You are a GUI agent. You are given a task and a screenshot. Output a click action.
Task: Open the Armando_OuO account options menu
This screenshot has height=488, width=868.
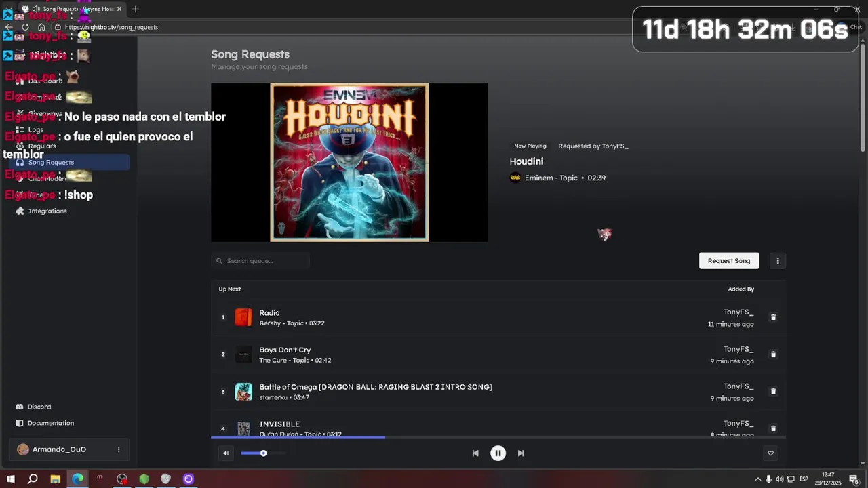119,449
